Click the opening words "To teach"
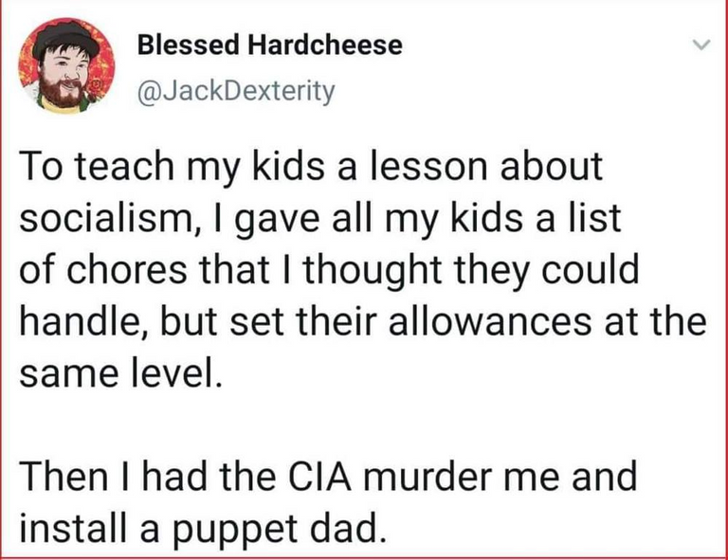The image size is (728, 560). pyautogui.click(x=97, y=166)
